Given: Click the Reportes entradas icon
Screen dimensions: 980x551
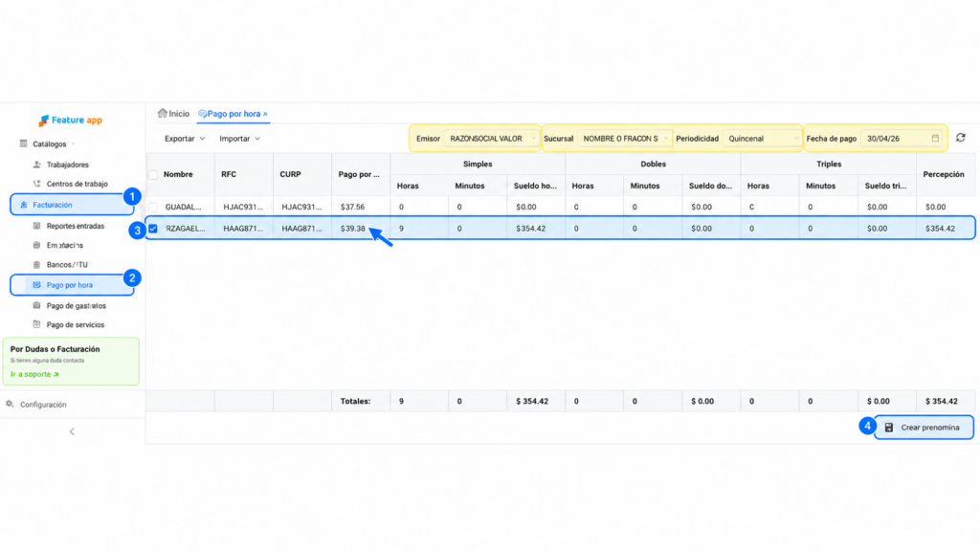Looking at the screenshot, I should [37, 226].
